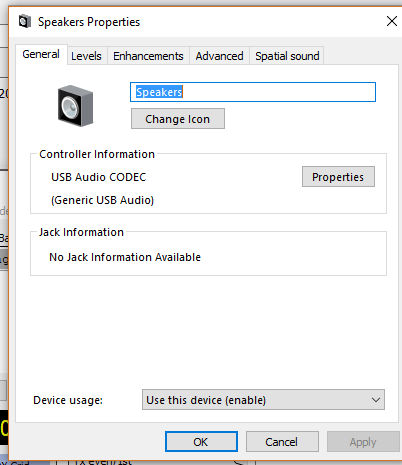Expand the Device usage dropdown
The image size is (402, 465).
click(263, 400)
